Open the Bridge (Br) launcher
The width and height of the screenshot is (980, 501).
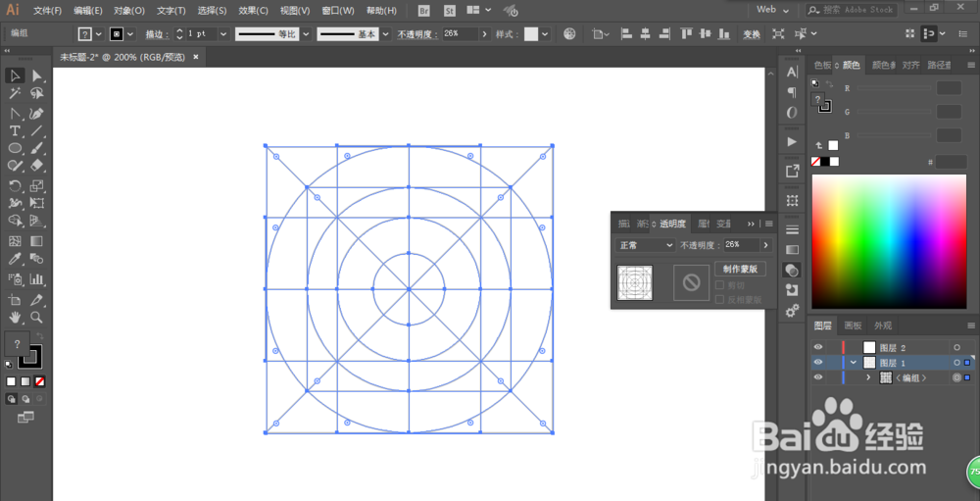tap(423, 11)
